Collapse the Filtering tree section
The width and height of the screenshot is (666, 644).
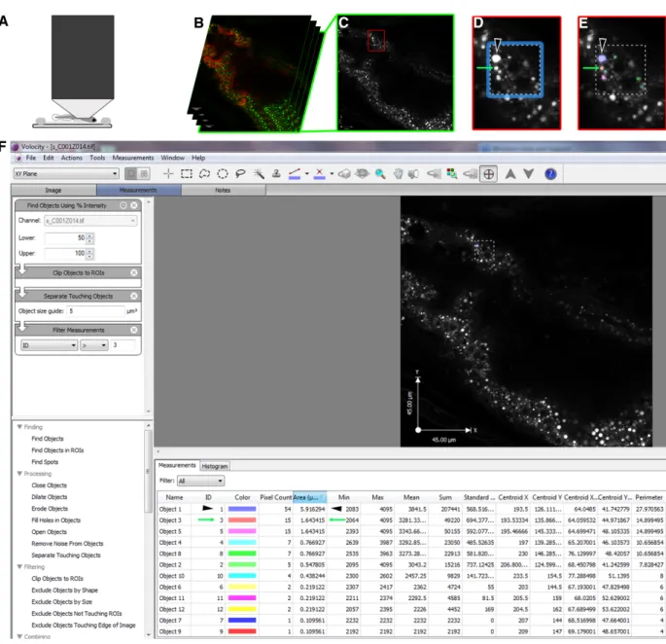pos(19,566)
